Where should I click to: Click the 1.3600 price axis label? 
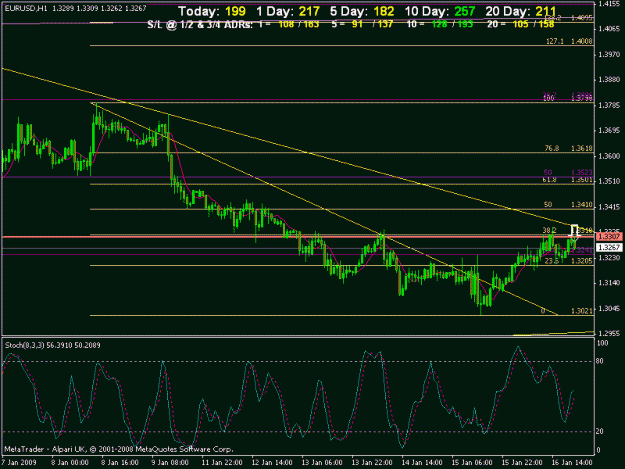point(609,156)
